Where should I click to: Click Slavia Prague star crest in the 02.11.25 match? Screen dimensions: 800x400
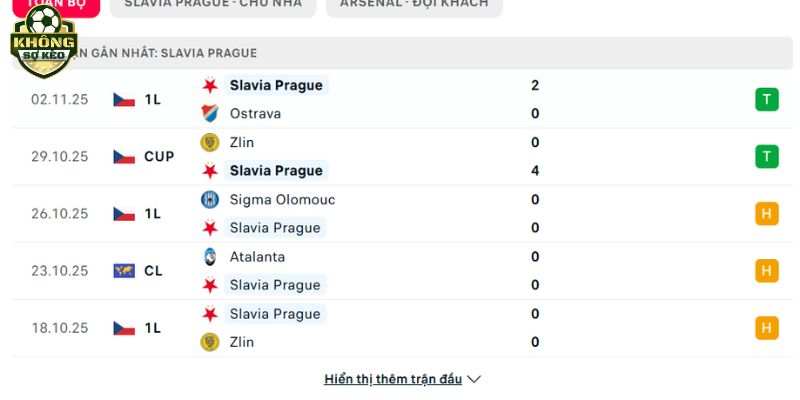(210, 85)
